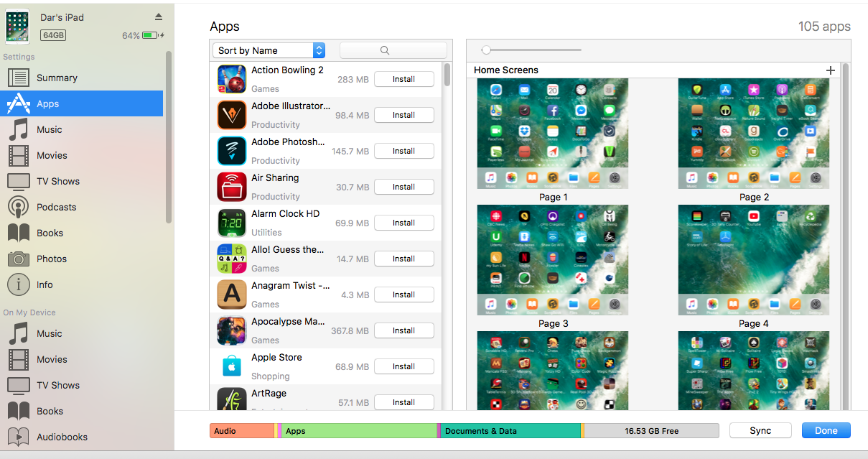Click the Audio storage segment
Viewport: 868px width, 459px height.
tap(242, 431)
